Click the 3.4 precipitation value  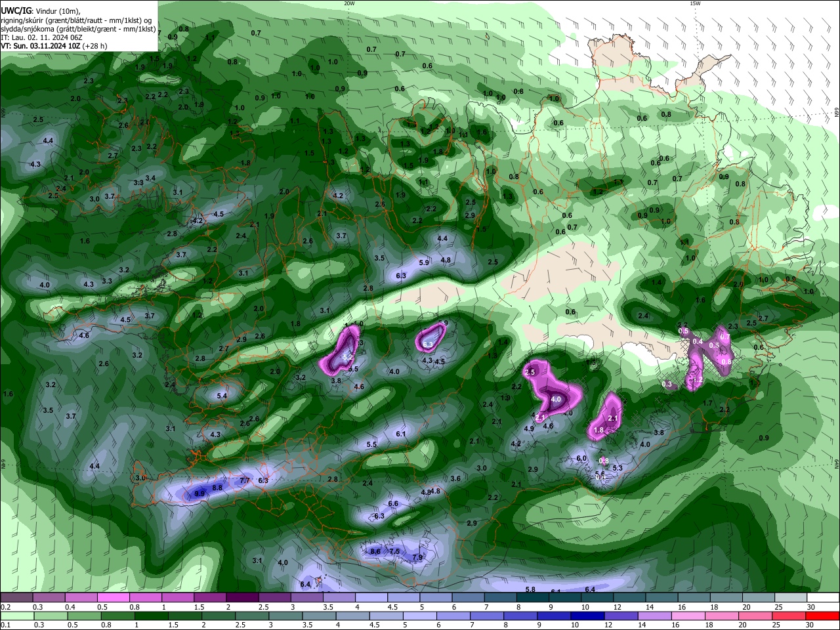coord(150,178)
